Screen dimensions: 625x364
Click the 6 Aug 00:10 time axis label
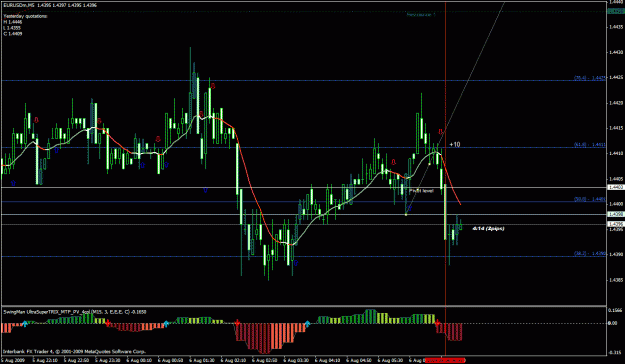(x=139, y=360)
